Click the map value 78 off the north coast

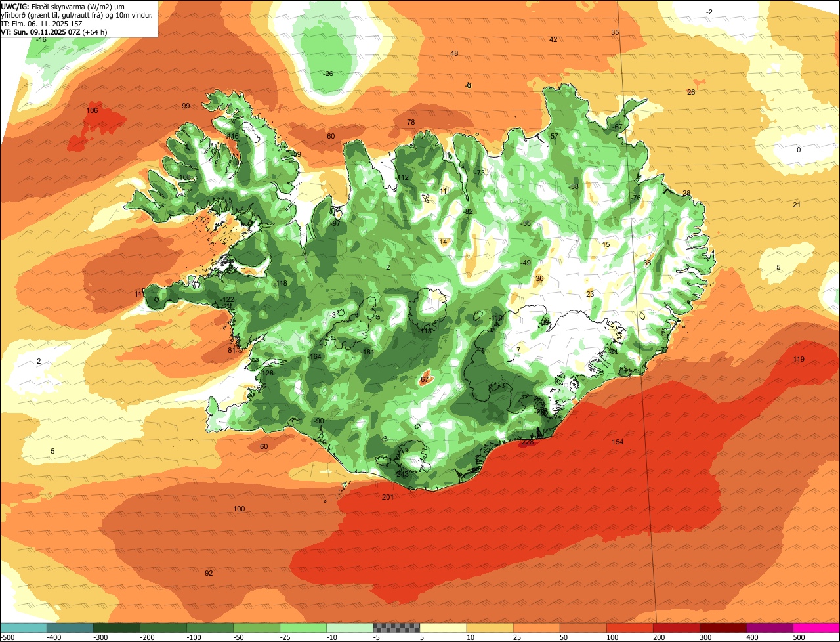[411, 123]
